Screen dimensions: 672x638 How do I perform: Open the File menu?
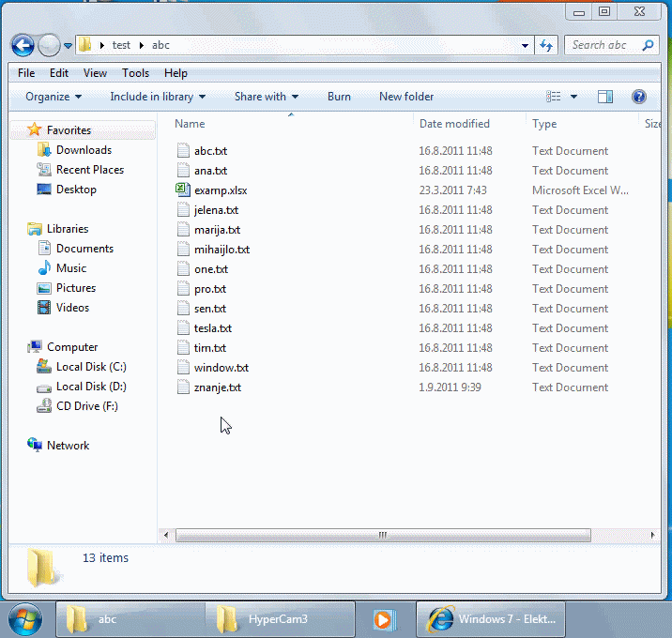tap(26, 73)
